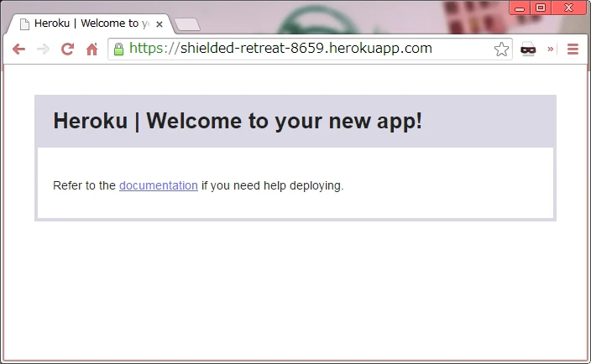Open the browser home page icon
Image resolution: width=591 pixels, height=364 pixels.
92,49
